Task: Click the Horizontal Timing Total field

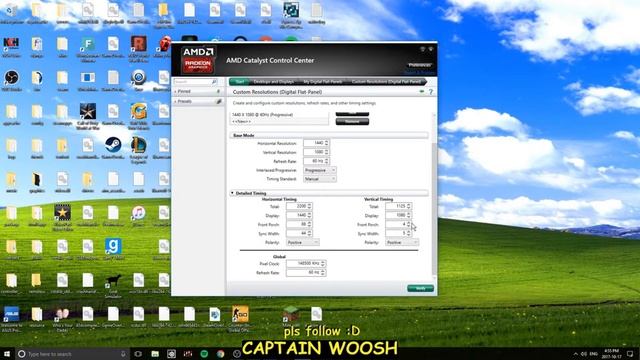Action: pos(299,207)
